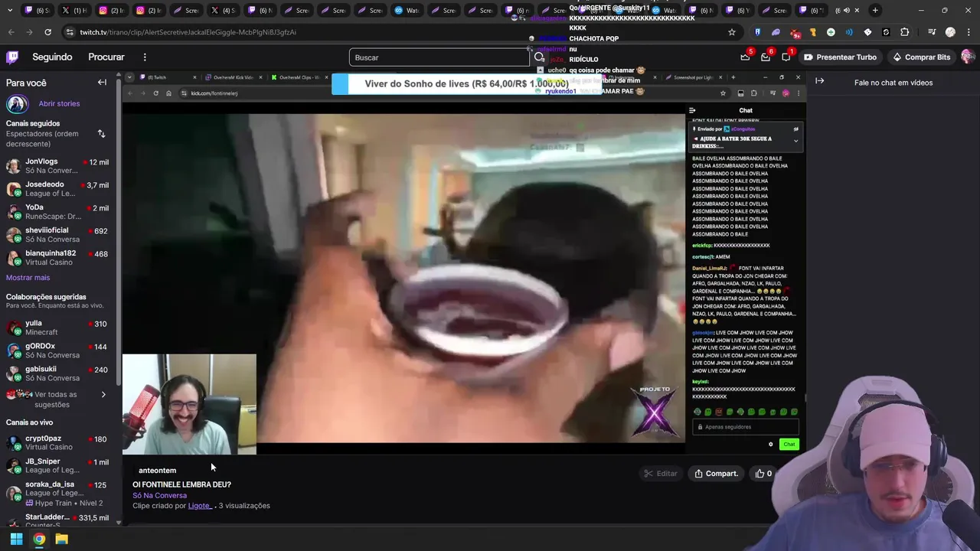Like the clip with thumbs up

coord(763,474)
